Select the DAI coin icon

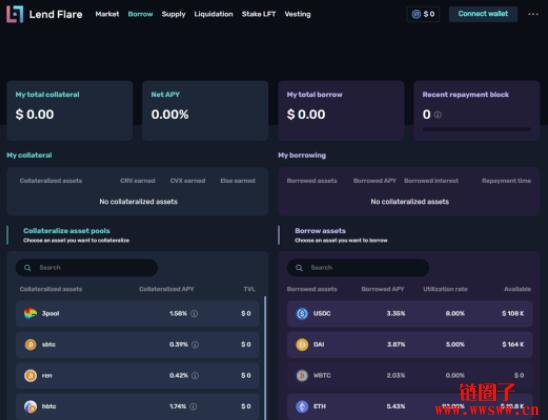coord(302,345)
